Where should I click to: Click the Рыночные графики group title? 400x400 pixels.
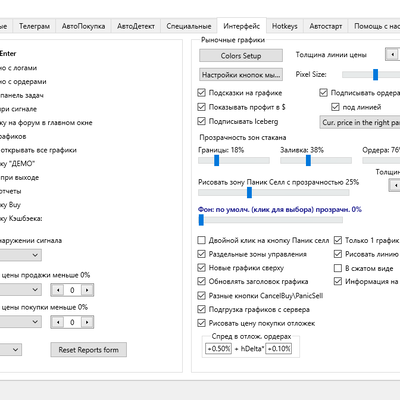(233, 40)
